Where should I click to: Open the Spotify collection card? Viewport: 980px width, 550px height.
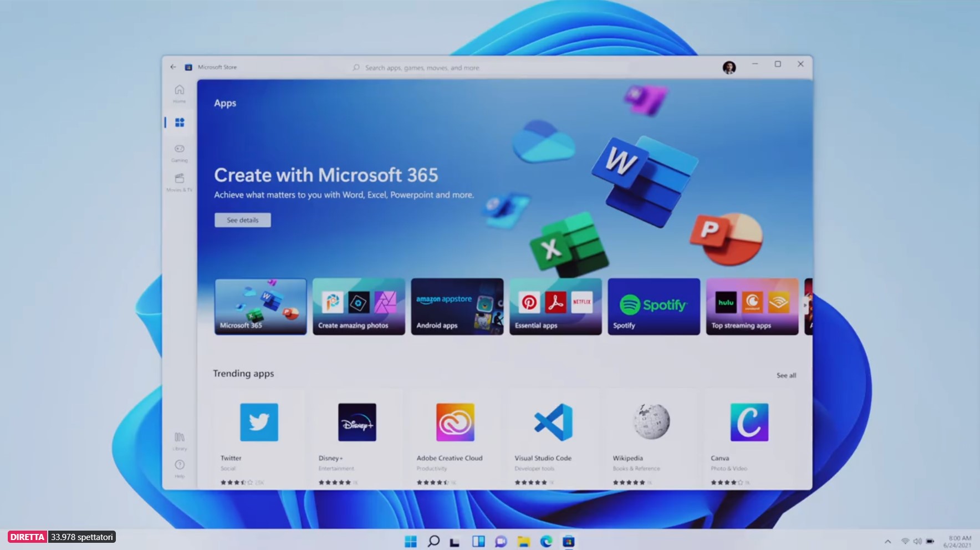point(654,307)
